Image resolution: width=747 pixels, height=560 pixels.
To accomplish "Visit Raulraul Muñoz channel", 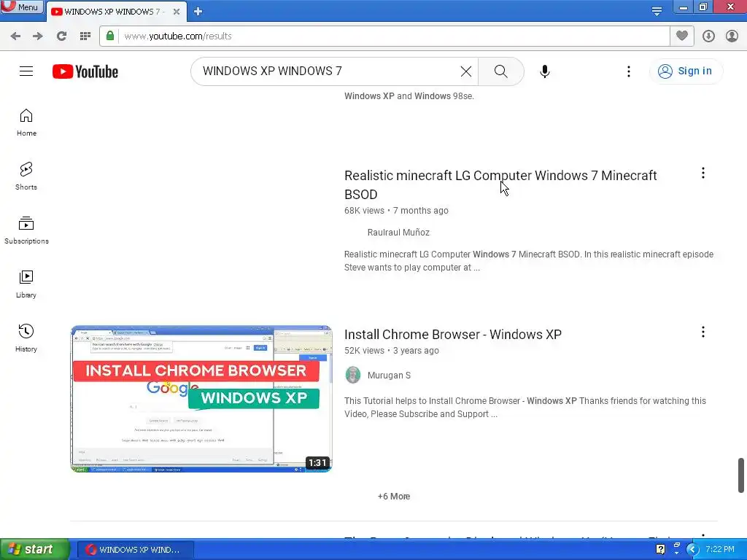I will pyautogui.click(x=398, y=233).
